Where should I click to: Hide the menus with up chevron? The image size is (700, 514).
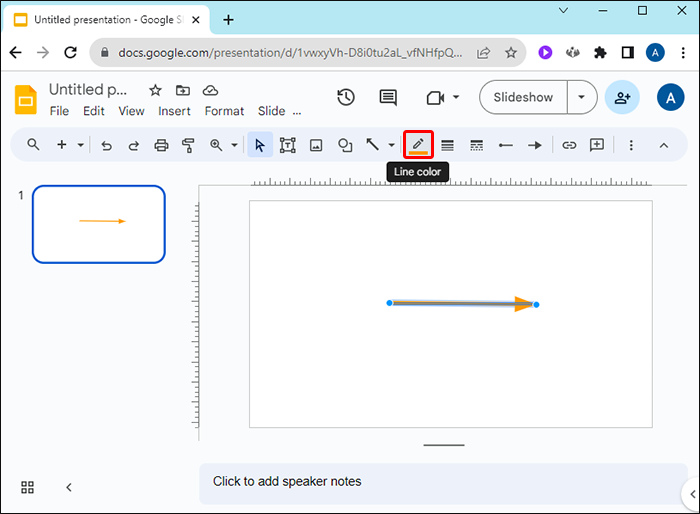664,145
